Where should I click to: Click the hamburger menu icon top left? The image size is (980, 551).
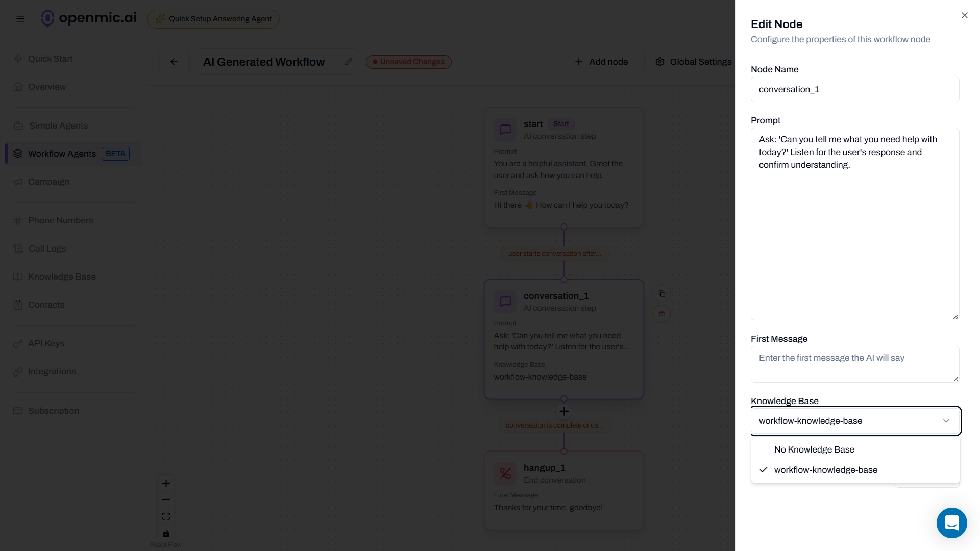(x=20, y=18)
